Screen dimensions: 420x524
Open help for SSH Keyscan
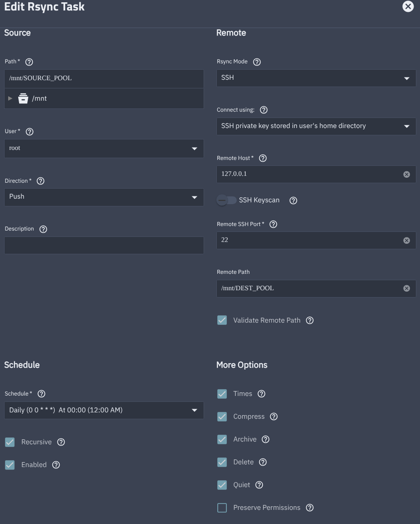294,200
